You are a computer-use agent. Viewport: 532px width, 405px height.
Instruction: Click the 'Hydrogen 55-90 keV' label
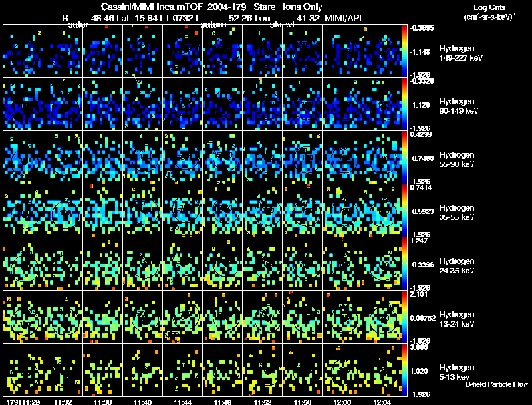pyautogui.click(x=457, y=160)
